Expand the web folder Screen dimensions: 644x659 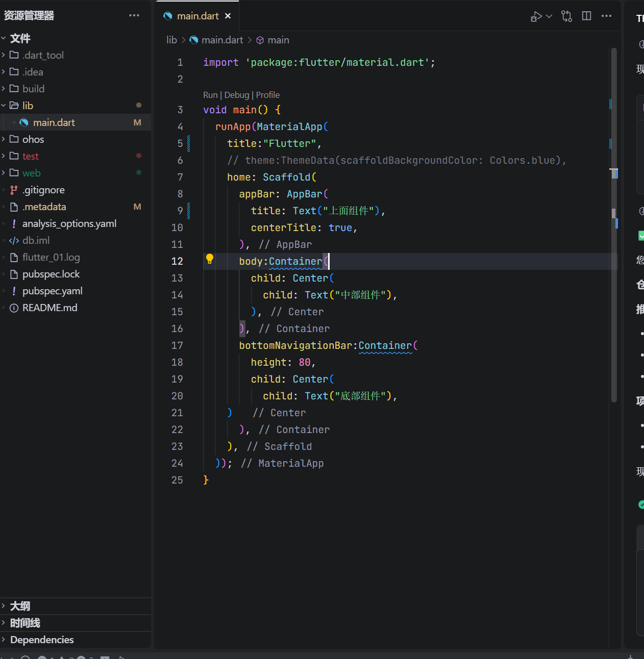[76, 173]
